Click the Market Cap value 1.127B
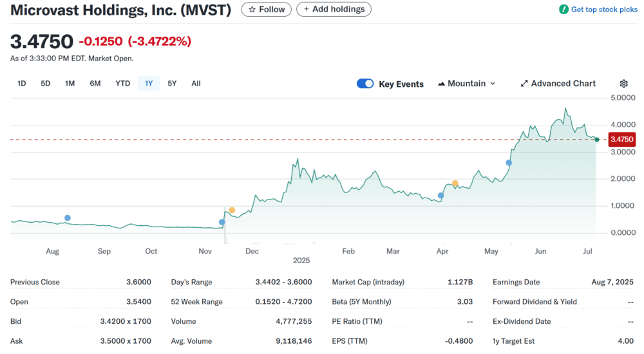The image size is (644, 354). click(x=460, y=282)
